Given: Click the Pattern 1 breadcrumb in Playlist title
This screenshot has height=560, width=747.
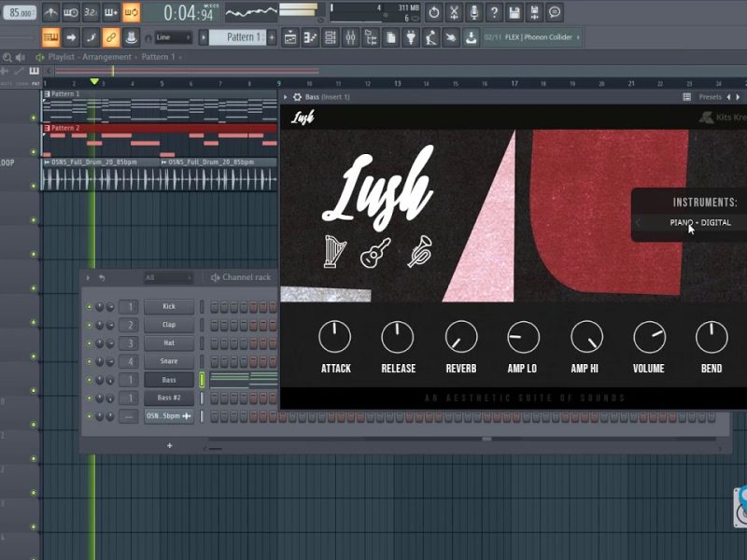Looking at the screenshot, I should [158, 57].
